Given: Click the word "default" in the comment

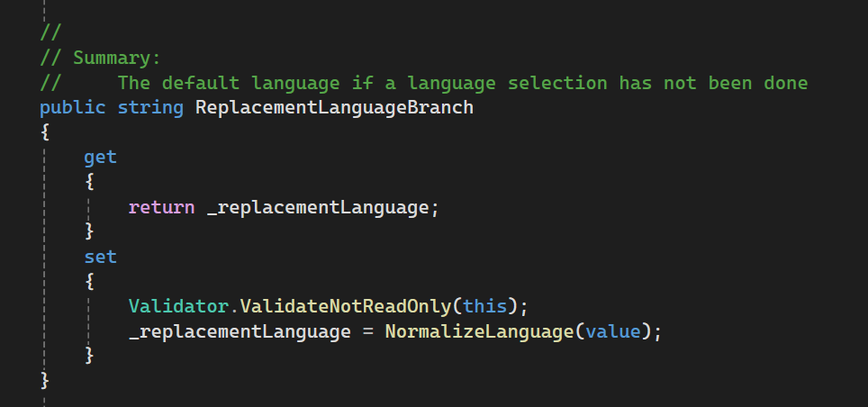Looking at the screenshot, I should point(200,83).
